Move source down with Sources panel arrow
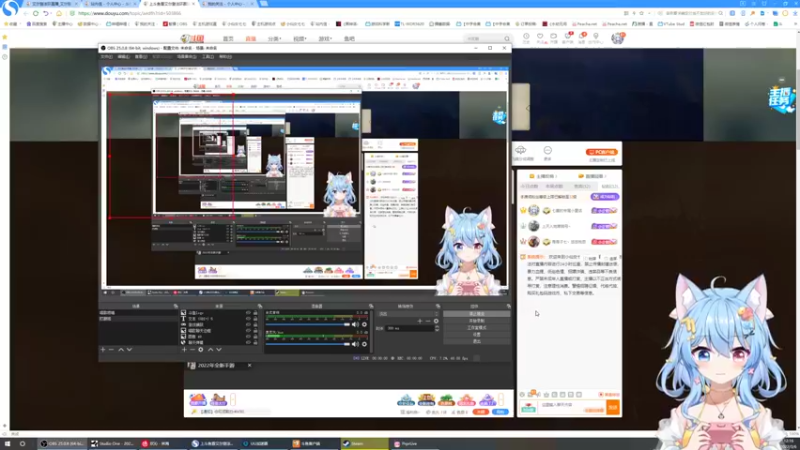Viewport: 800px width, 450px height. click(219, 350)
